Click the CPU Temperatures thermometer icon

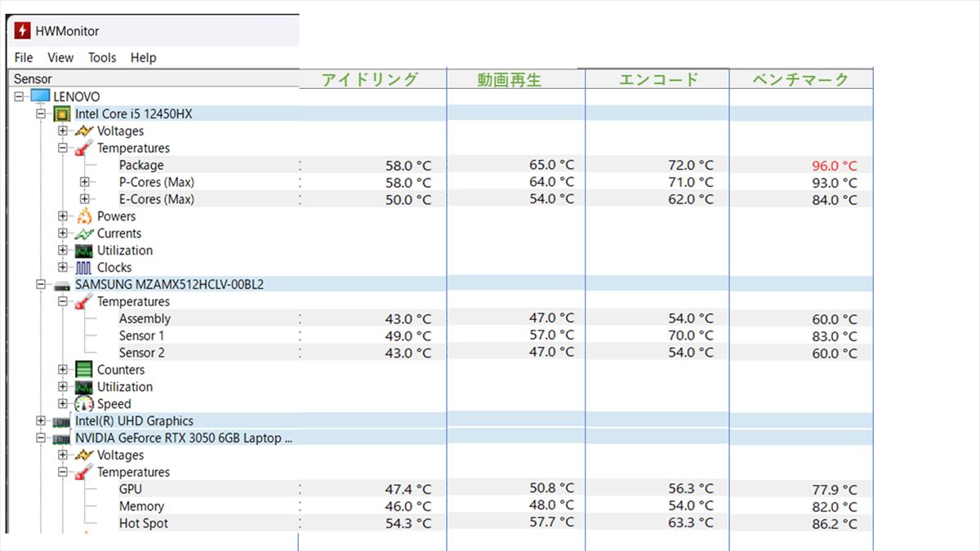pos(84,148)
